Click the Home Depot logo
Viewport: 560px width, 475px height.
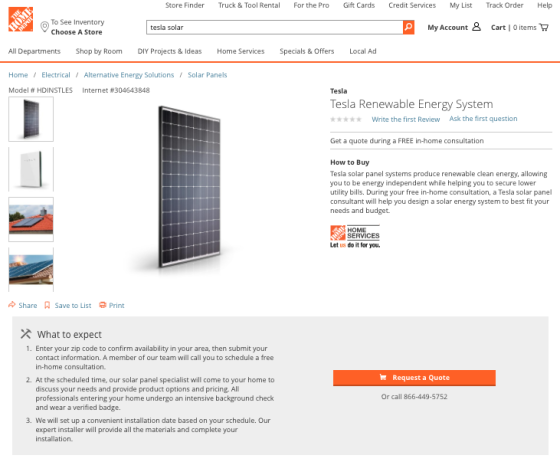tap(21, 19)
